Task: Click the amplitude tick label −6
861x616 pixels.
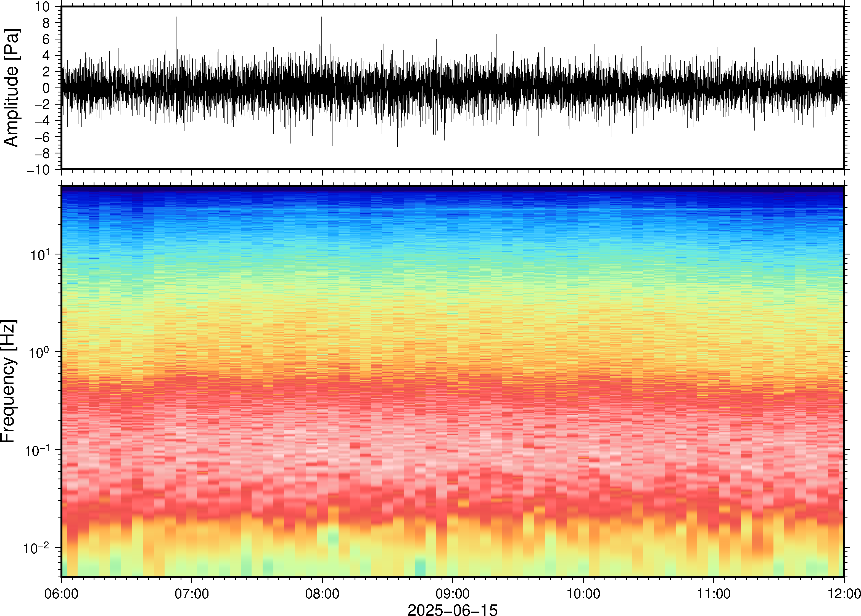Action: 42,137
